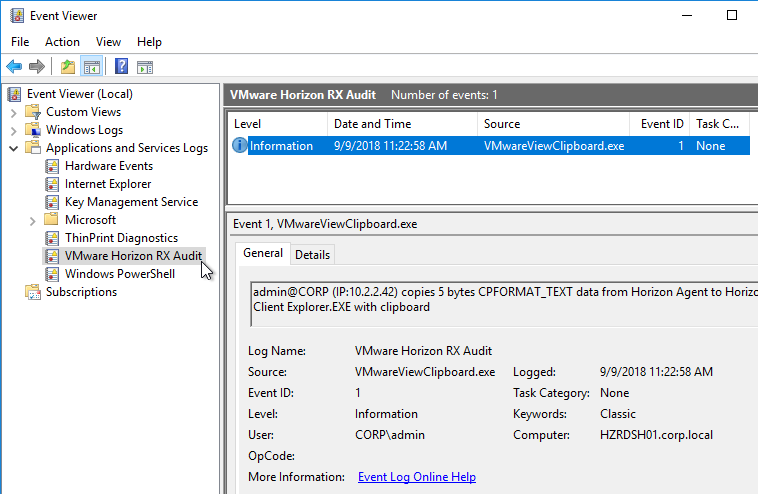
Task: Click the Up One Level folder icon
Action: [x=68, y=67]
